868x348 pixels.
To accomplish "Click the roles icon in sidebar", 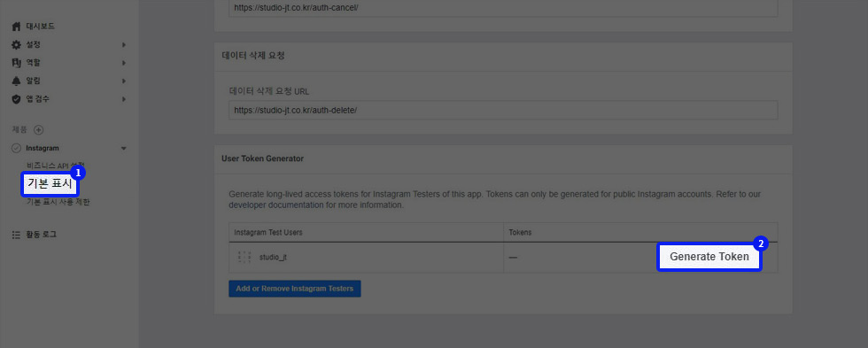I will click(x=16, y=63).
